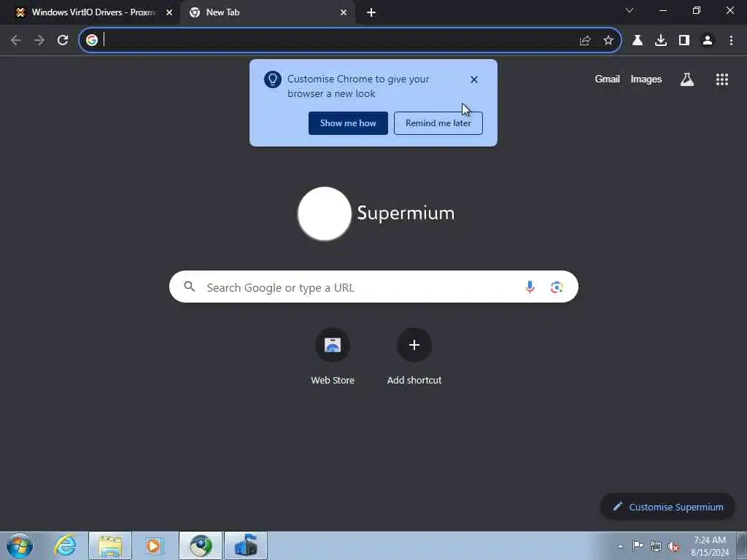Select the New Tab tab
Screen dimensions: 747x560
(267, 13)
